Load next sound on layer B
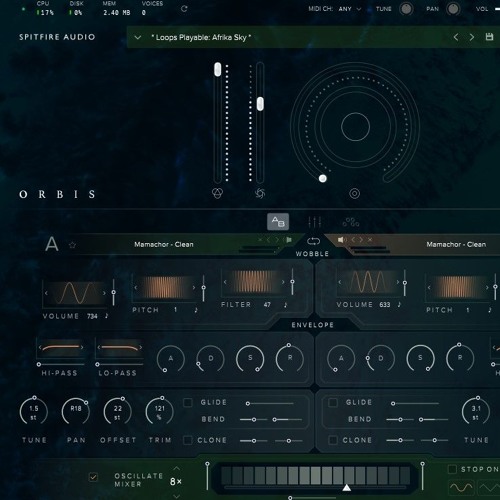500x500 pixels. coord(361,240)
